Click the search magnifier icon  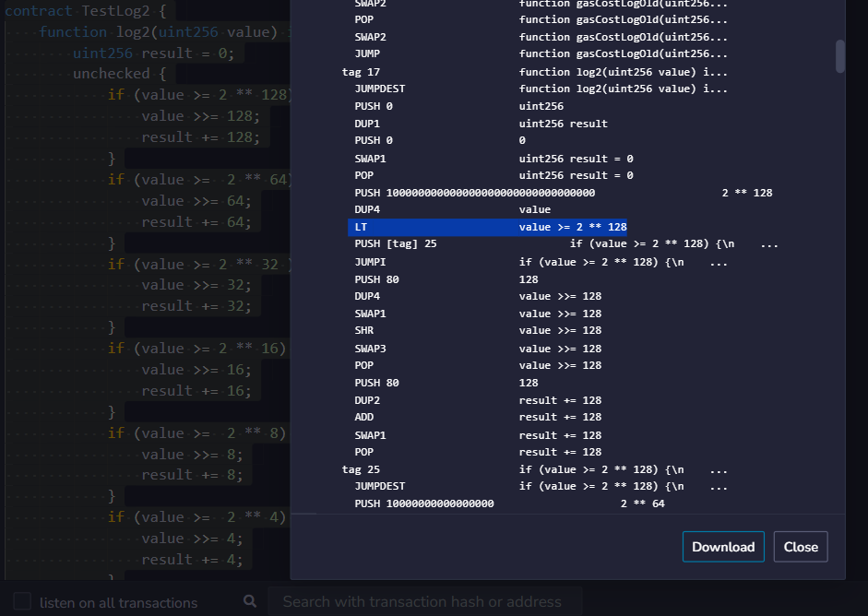click(x=249, y=600)
